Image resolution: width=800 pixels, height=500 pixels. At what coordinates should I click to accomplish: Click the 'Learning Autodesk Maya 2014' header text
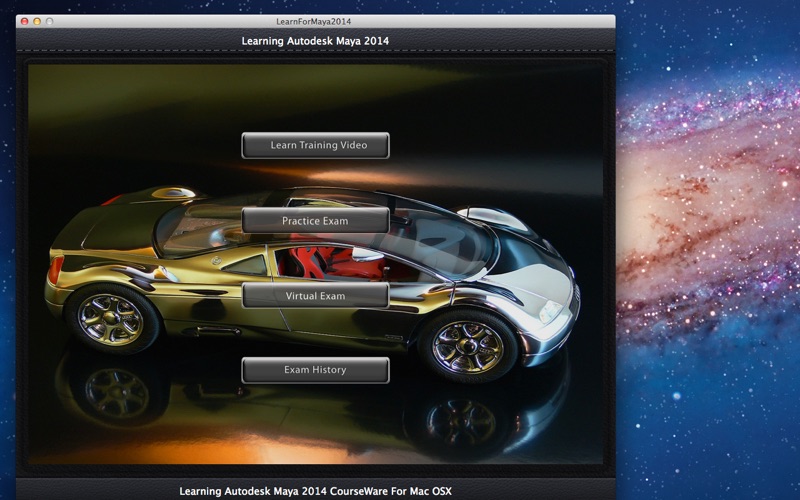tap(315, 41)
